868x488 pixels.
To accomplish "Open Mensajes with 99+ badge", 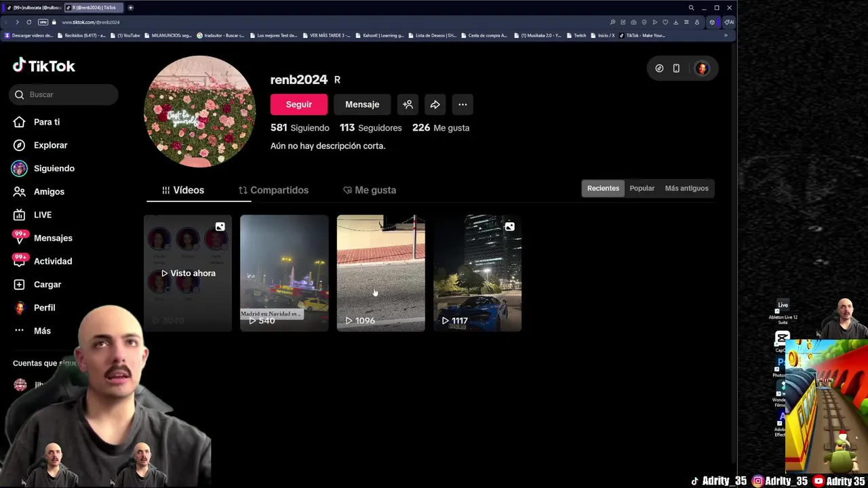I will point(43,238).
